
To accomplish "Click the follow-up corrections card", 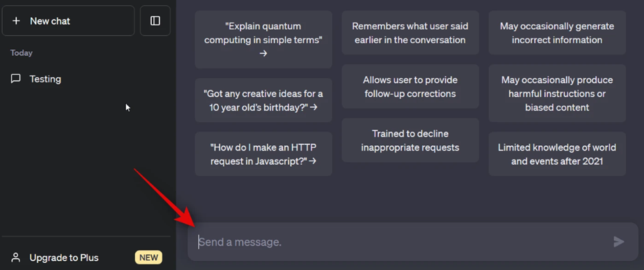I will (x=410, y=87).
